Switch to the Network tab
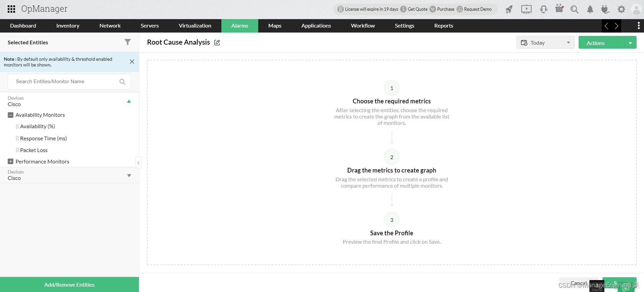Image resolution: width=644 pixels, height=292 pixels. (x=110, y=26)
